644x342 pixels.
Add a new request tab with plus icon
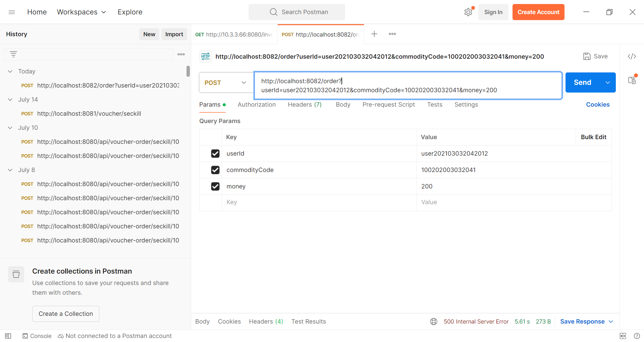click(x=374, y=34)
